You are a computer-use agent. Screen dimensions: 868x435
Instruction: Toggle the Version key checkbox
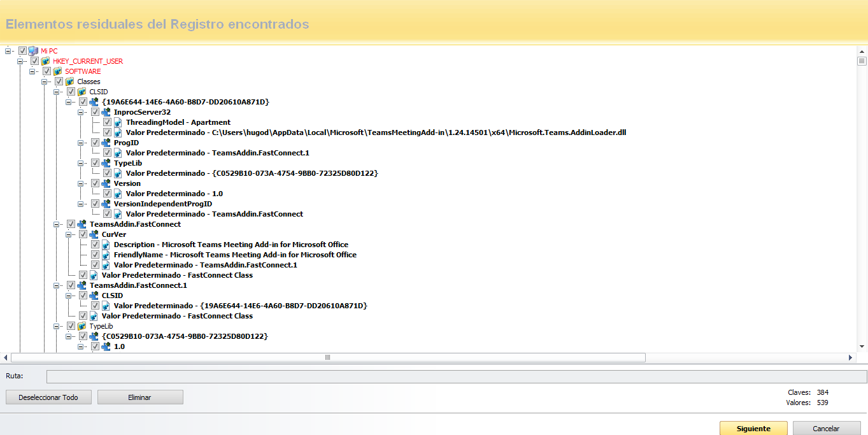[x=95, y=183]
